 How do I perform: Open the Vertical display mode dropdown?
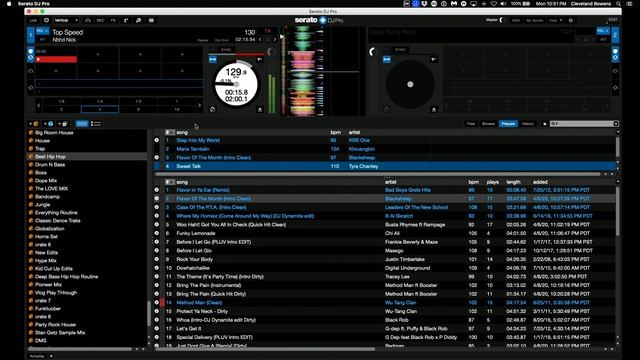tap(66, 20)
